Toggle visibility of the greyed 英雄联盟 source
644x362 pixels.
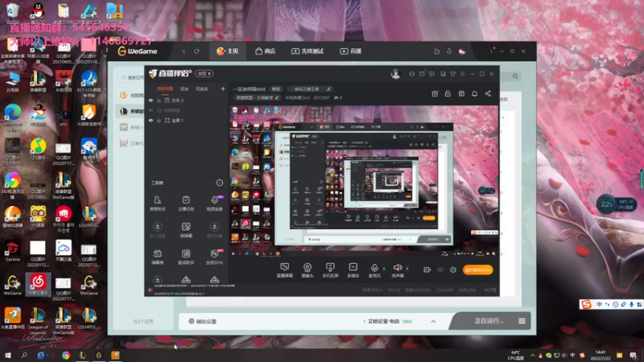(x=151, y=110)
